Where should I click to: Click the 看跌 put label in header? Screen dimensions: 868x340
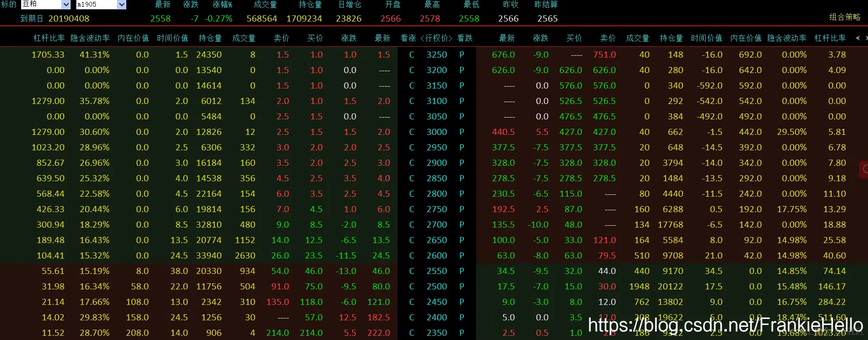tap(465, 38)
